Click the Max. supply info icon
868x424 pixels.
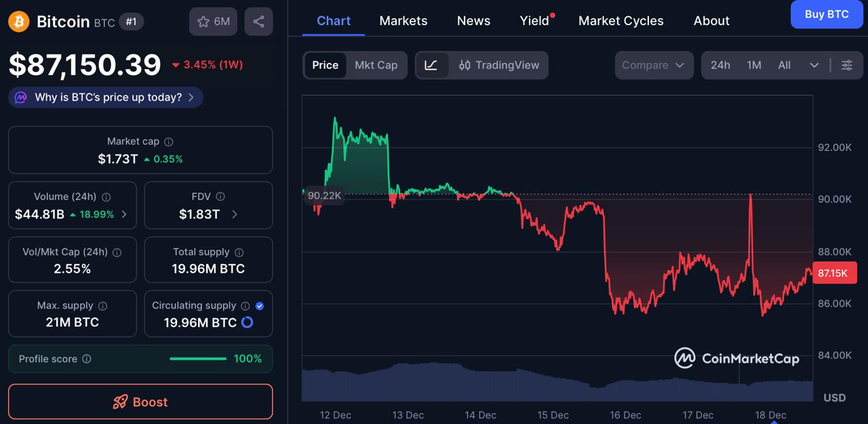click(x=102, y=305)
